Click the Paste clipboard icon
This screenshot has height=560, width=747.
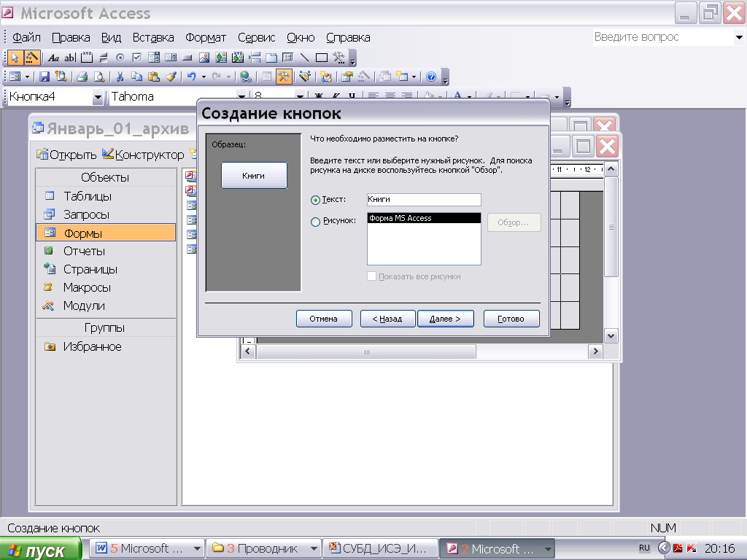tap(153, 77)
